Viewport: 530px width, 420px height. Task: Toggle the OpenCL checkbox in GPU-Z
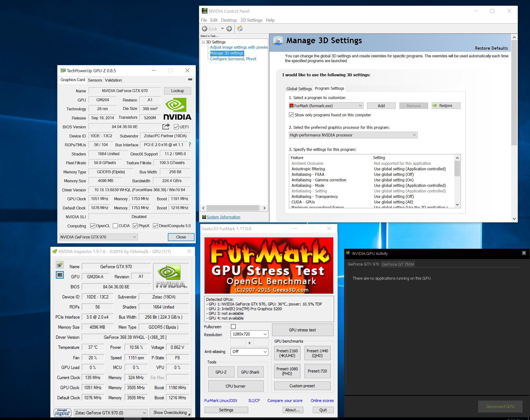click(92, 226)
